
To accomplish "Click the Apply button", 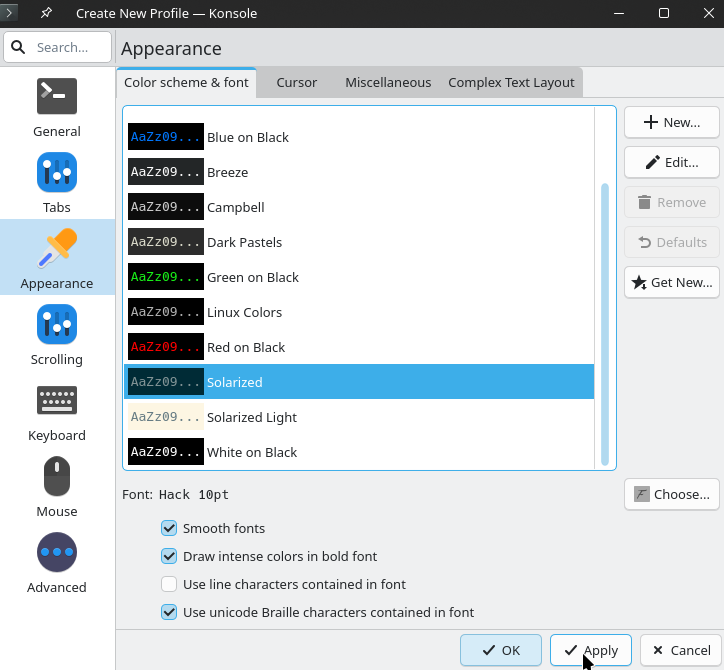I will pyautogui.click(x=591, y=650).
